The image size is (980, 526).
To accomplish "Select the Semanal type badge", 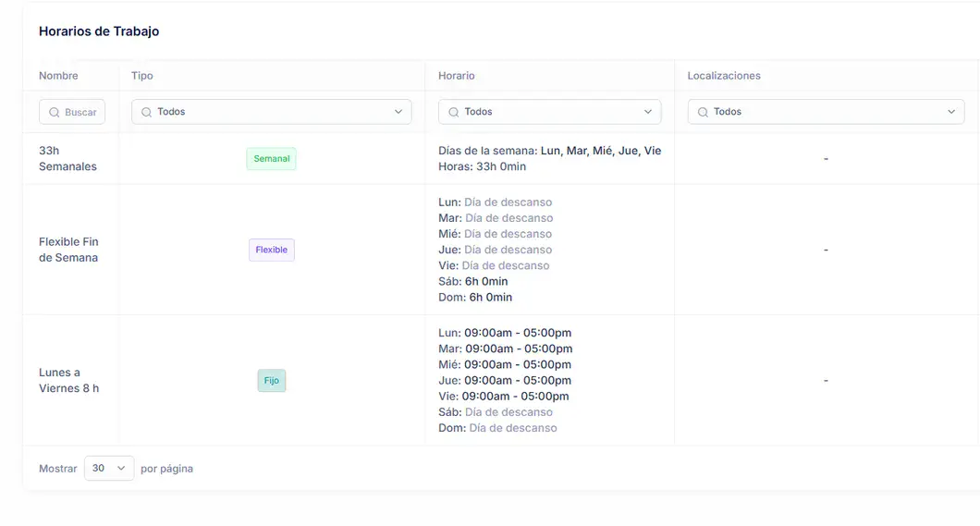I will click(x=271, y=159).
